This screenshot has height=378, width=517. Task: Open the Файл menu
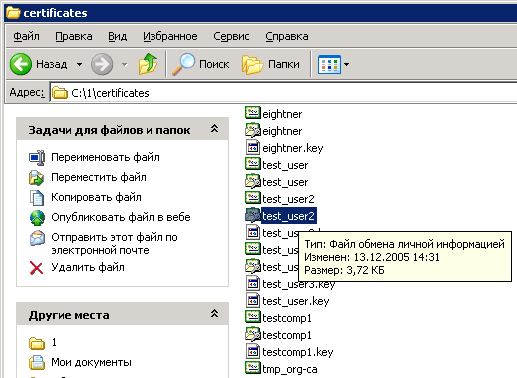coord(26,36)
